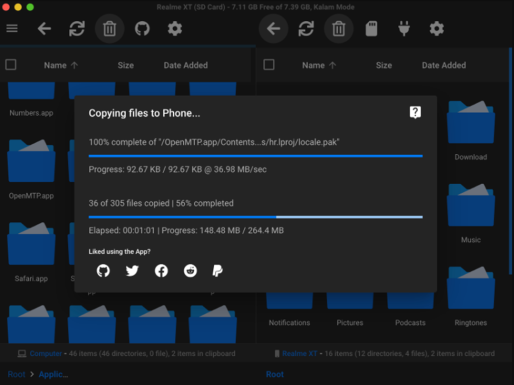The width and height of the screenshot is (514, 385).
Task: Select all checkbox in Computer pane
Action: tap(11, 65)
